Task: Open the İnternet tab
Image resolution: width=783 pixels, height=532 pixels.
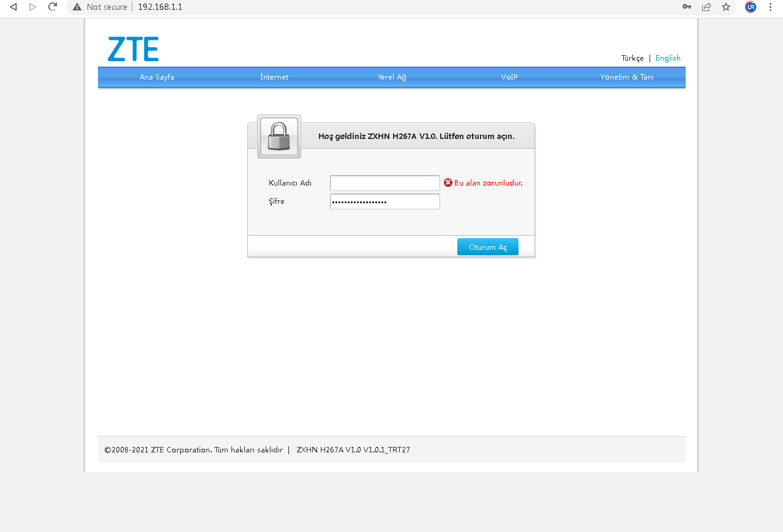Action: [x=274, y=77]
